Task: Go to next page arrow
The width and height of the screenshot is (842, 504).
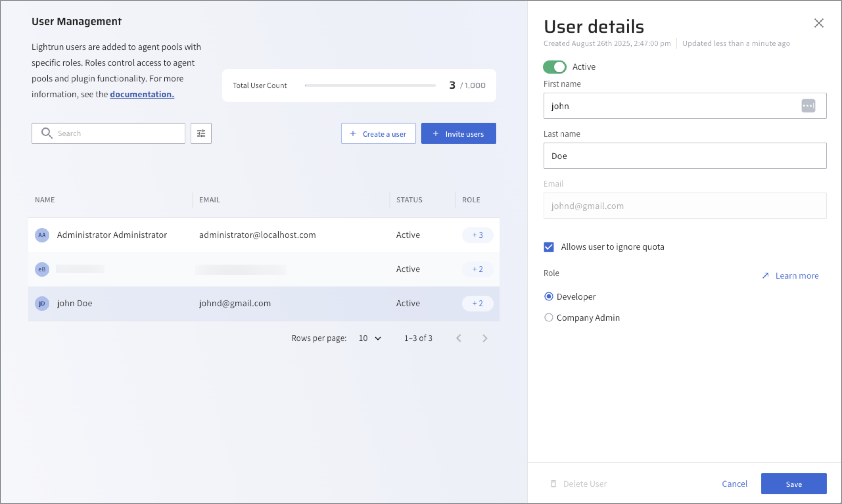Action: pos(485,338)
